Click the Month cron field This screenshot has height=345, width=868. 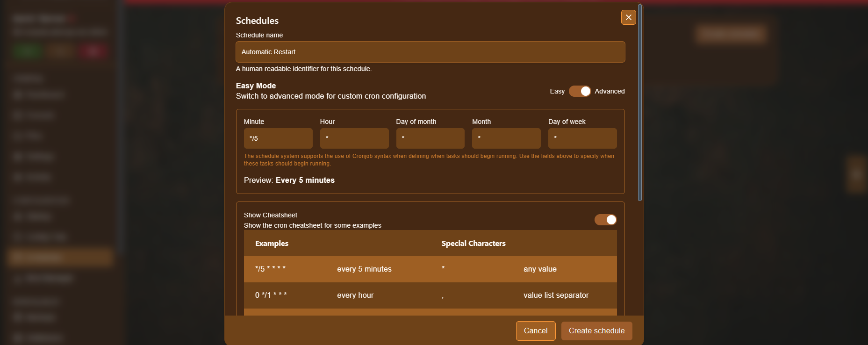point(506,138)
